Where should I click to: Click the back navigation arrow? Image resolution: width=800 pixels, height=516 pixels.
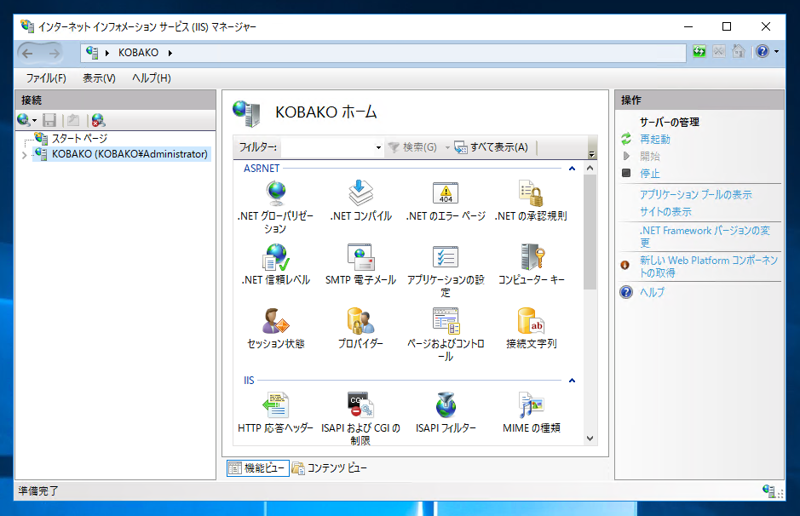click(x=28, y=53)
